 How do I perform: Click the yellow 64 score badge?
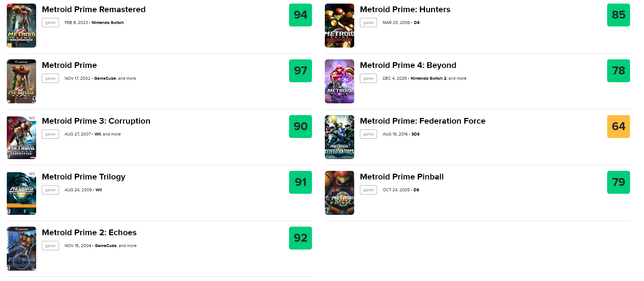(x=618, y=127)
